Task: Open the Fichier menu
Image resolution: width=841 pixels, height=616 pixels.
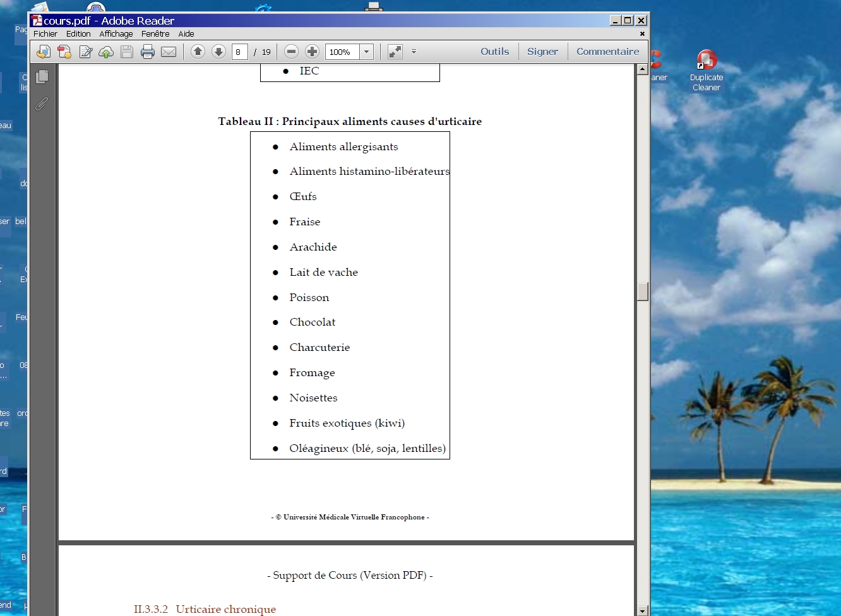Action: point(45,34)
